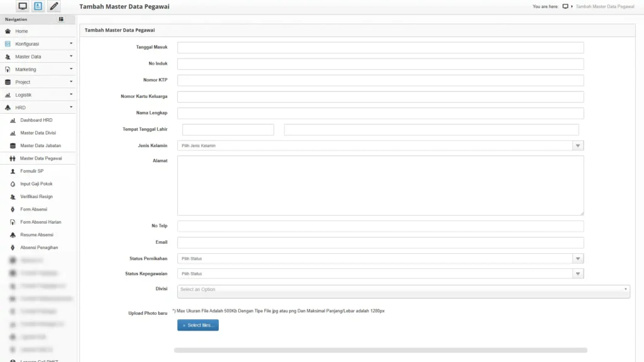Go to Home in navigation

pyautogui.click(x=21, y=31)
